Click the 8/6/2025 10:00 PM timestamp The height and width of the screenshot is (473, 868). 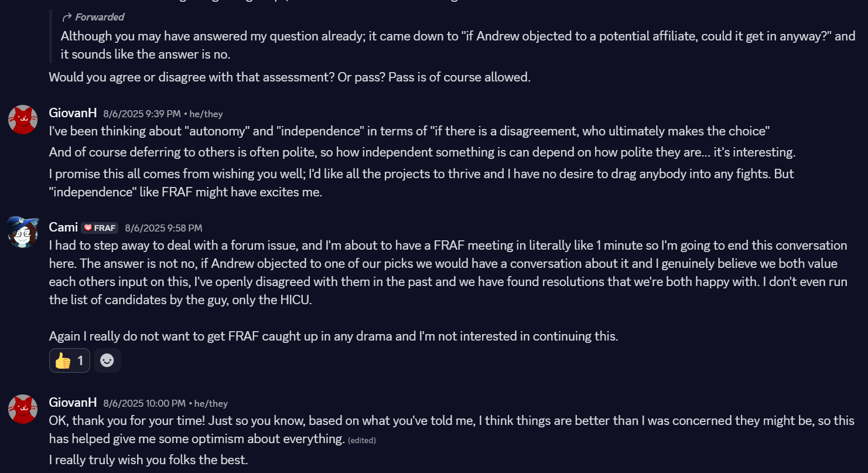coord(144,403)
